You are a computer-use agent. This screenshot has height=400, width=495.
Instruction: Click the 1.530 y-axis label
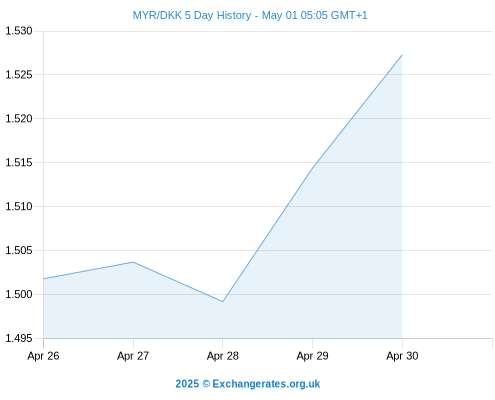(19, 31)
